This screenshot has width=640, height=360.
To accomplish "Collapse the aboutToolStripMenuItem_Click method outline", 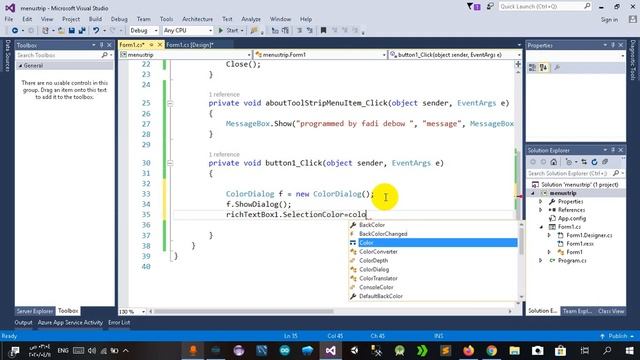I will pyautogui.click(x=170, y=103).
